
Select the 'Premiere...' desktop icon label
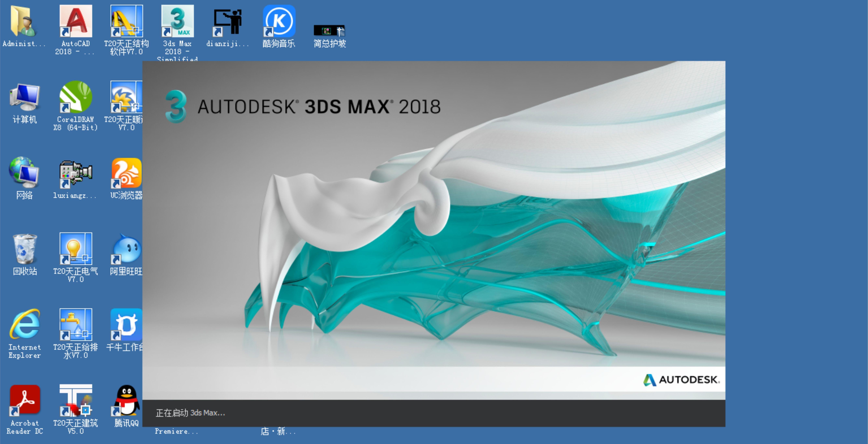176,431
